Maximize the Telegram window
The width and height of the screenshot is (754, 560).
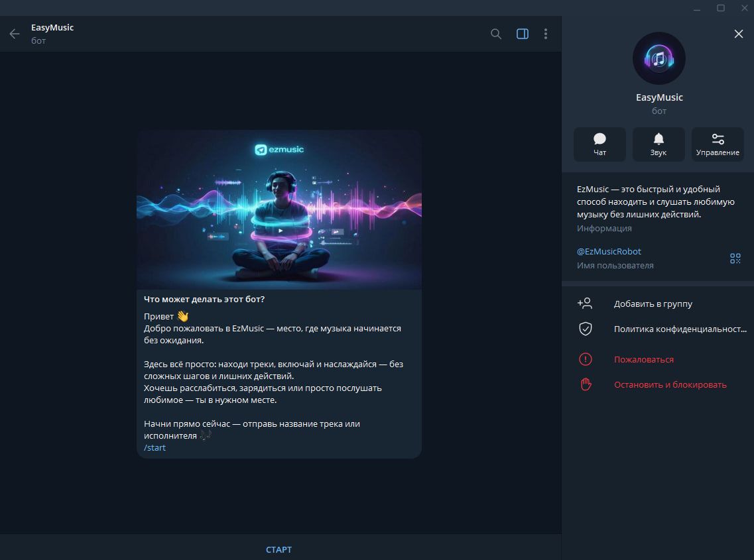click(721, 8)
